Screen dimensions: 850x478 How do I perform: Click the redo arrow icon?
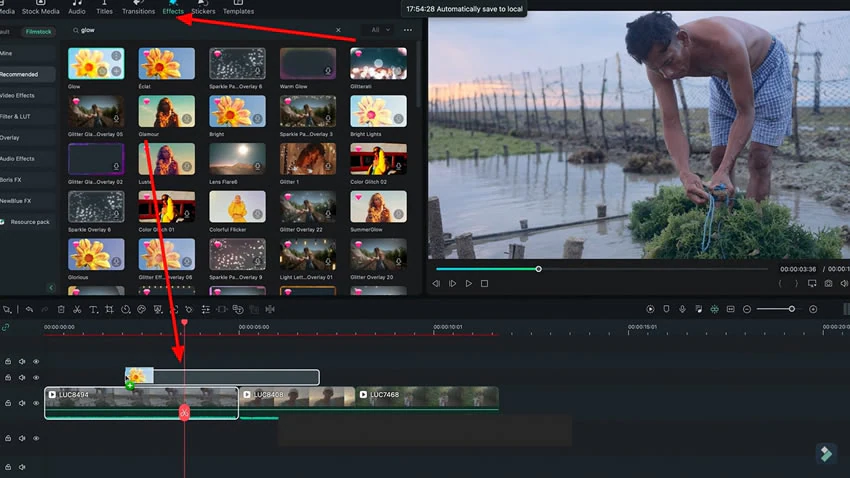[45, 309]
